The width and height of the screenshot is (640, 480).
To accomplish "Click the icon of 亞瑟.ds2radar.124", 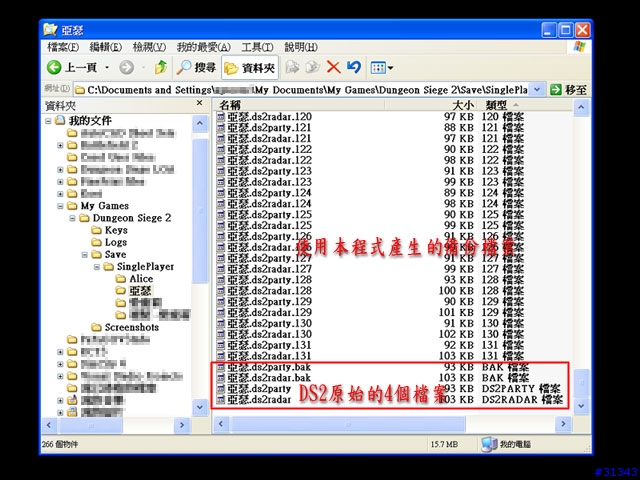I will point(221,204).
